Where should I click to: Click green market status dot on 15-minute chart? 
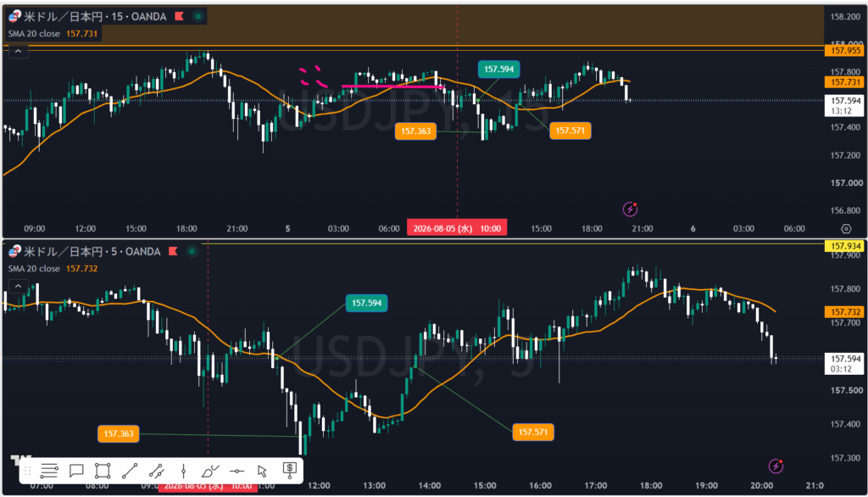[x=198, y=16]
